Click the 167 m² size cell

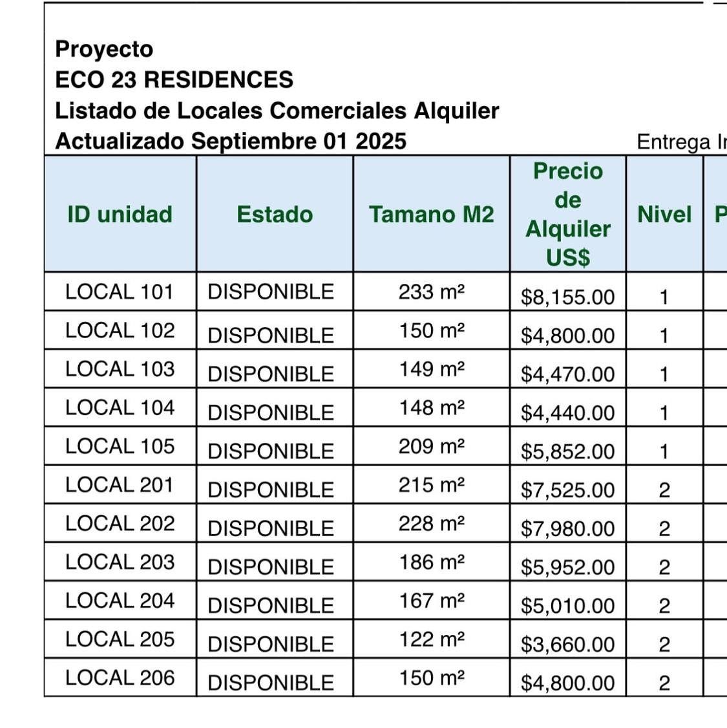coord(432,601)
